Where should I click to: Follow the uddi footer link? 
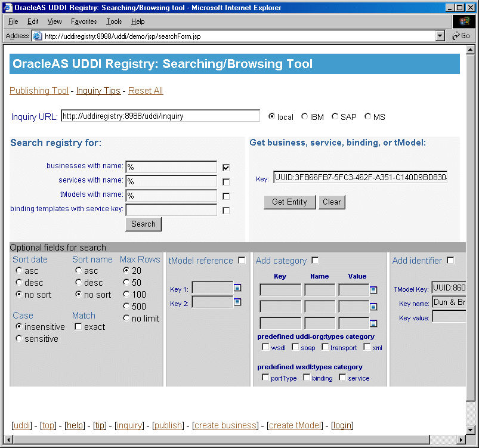[21, 425]
